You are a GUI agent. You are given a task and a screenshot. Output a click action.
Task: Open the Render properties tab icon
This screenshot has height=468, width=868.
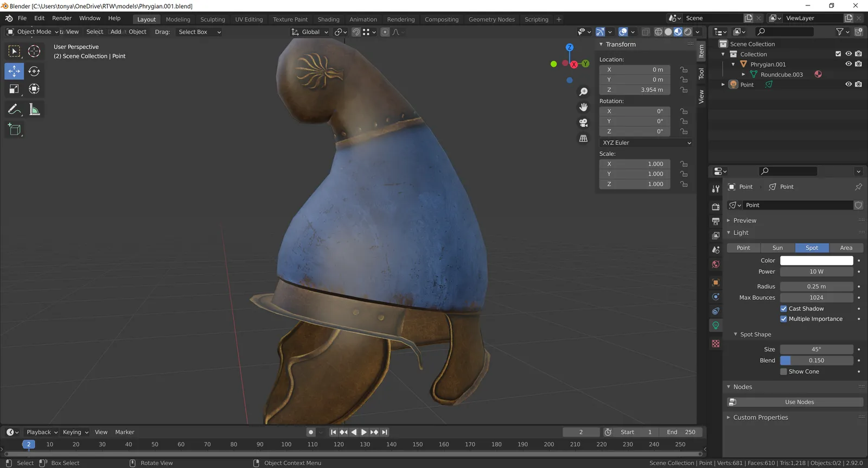(716, 207)
